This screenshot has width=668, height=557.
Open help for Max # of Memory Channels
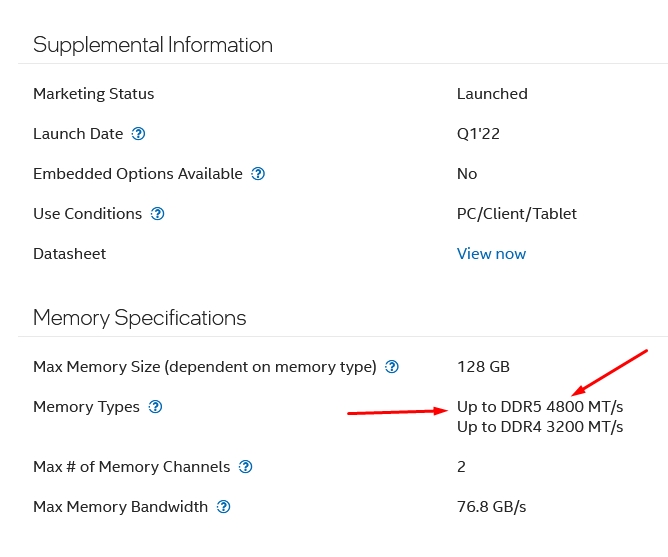point(246,467)
